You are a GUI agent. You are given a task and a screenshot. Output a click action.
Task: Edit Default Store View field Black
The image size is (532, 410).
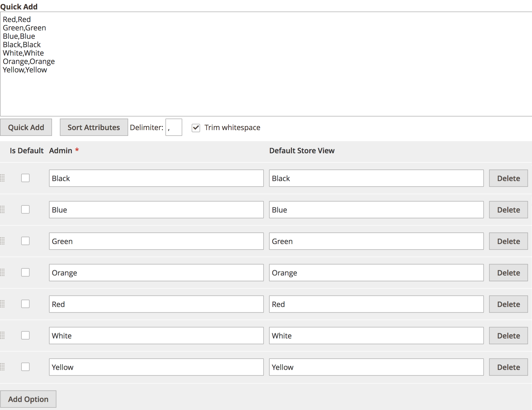pos(376,178)
